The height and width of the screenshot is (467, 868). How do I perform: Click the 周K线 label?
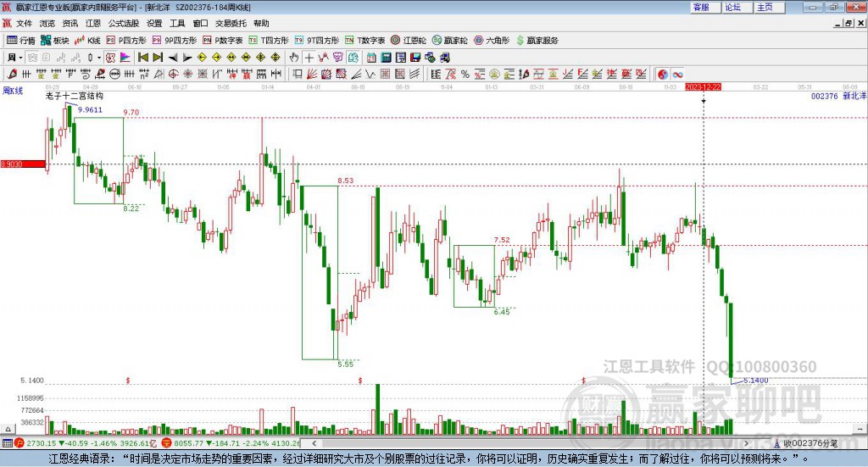13,91
